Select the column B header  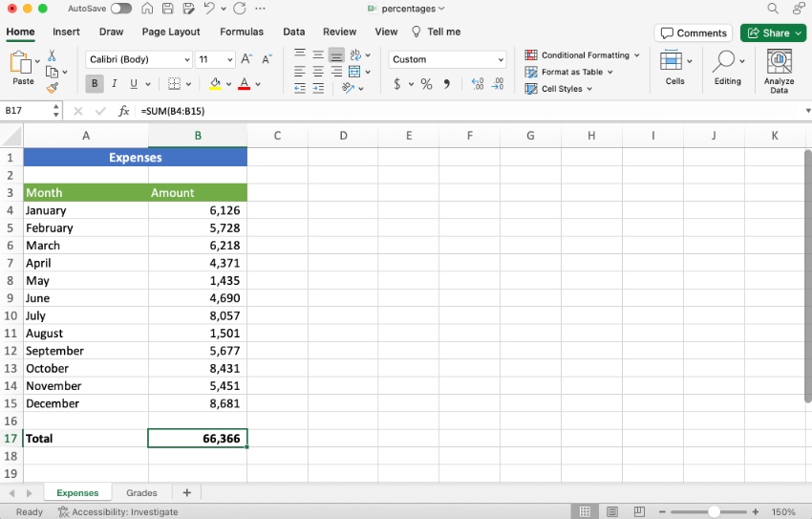click(198, 136)
